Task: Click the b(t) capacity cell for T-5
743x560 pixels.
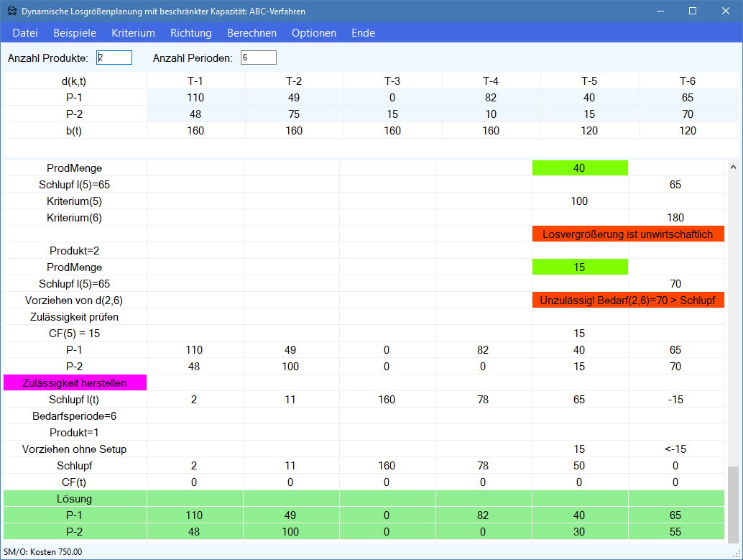Action: (589, 131)
